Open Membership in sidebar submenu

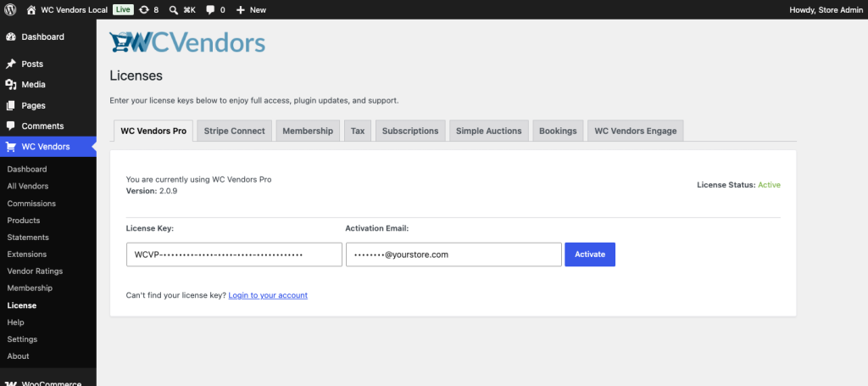pos(30,288)
